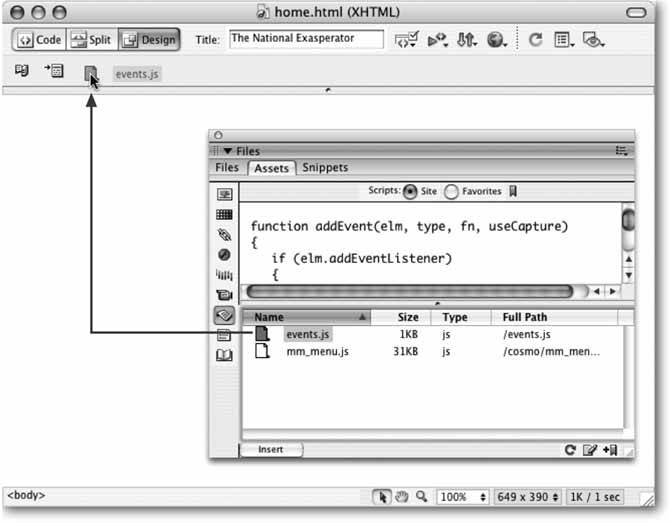
Task: Select the Favorites radio button
Action: tap(451, 192)
